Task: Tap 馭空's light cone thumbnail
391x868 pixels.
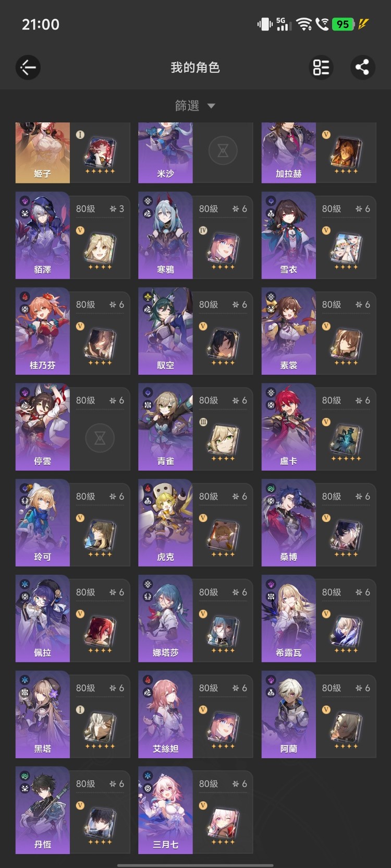Action: tap(223, 345)
